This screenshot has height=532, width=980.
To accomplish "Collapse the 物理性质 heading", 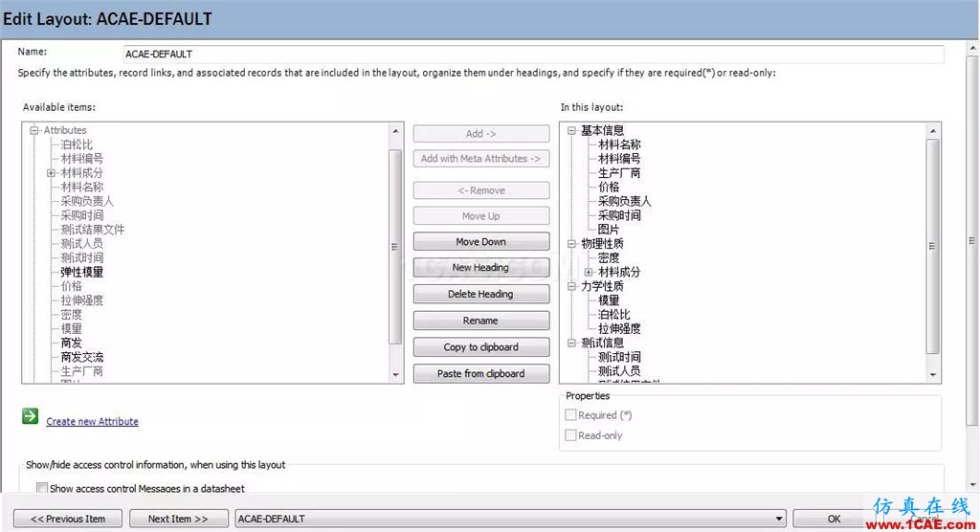I will click(x=571, y=244).
